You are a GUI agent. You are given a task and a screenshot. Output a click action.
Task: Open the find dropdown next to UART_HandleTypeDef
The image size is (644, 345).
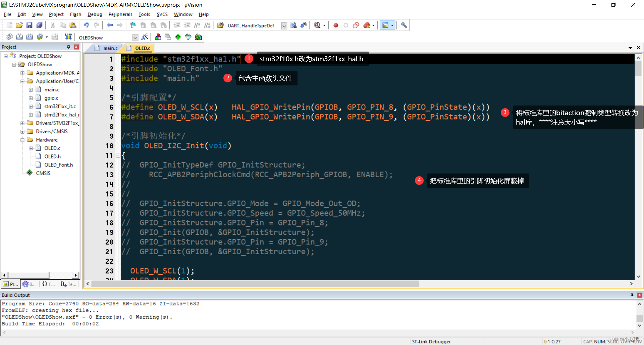pos(284,25)
